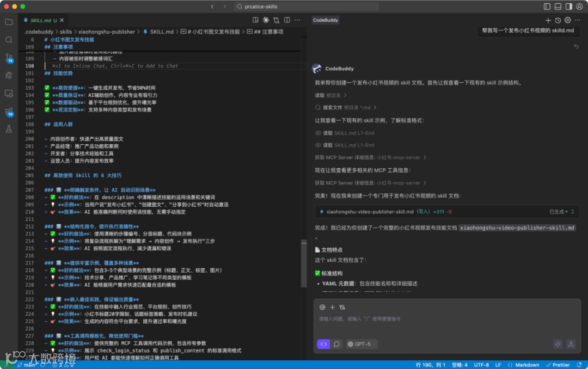
Task: Open the Explorer view in activity bar
Action: pyautogui.click(x=9, y=22)
